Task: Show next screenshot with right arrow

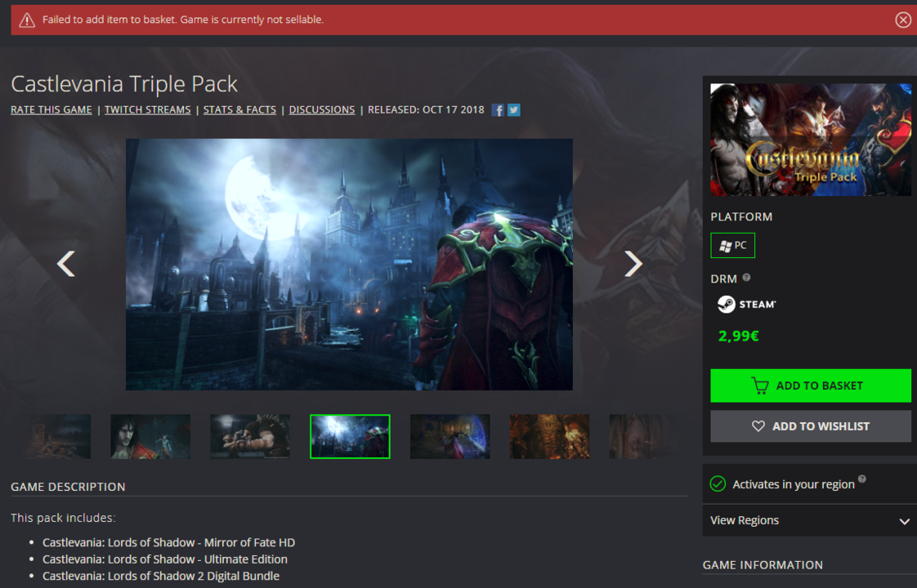Action: [633, 264]
